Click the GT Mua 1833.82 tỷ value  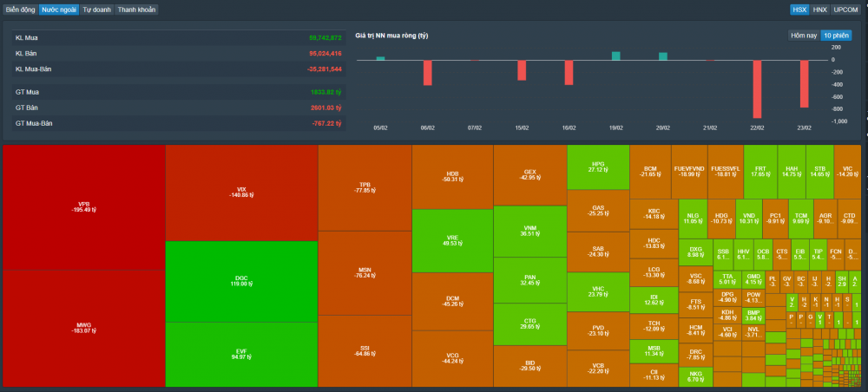[x=326, y=92]
